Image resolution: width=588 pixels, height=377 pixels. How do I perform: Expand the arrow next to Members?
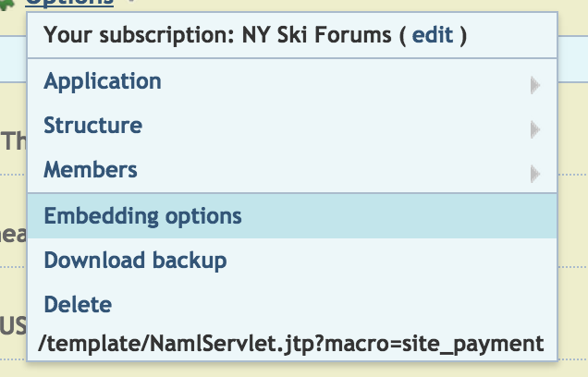(x=534, y=173)
